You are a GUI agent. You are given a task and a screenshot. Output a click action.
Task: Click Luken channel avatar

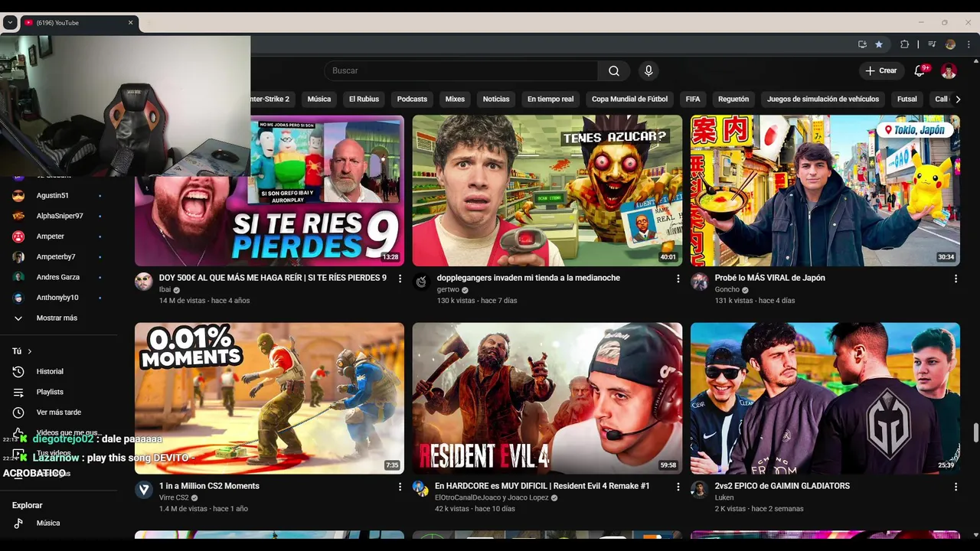(699, 490)
